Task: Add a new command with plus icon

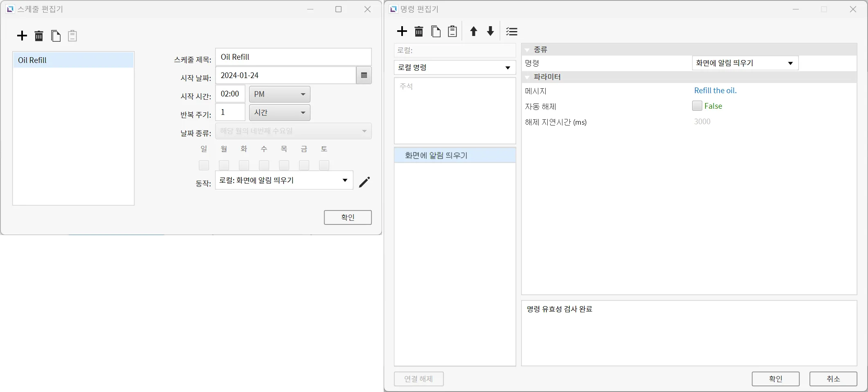Action: pyautogui.click(x=402, y=31)
